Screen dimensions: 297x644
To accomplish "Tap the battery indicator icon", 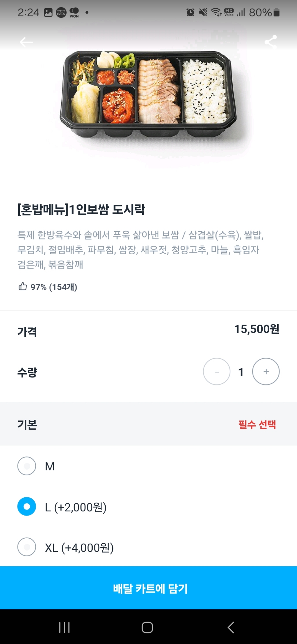I will point(277,13).
